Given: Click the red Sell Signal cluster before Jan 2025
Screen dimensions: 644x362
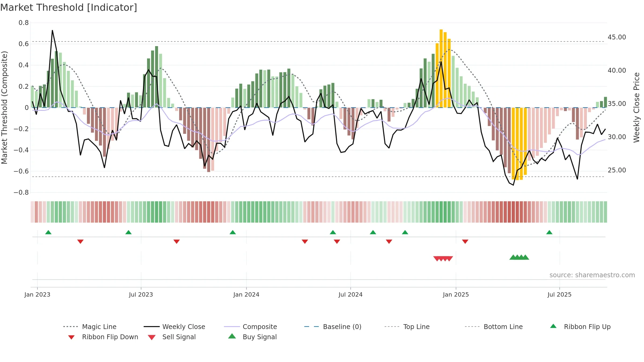Looking at the screenshot, I should [443, 258].
